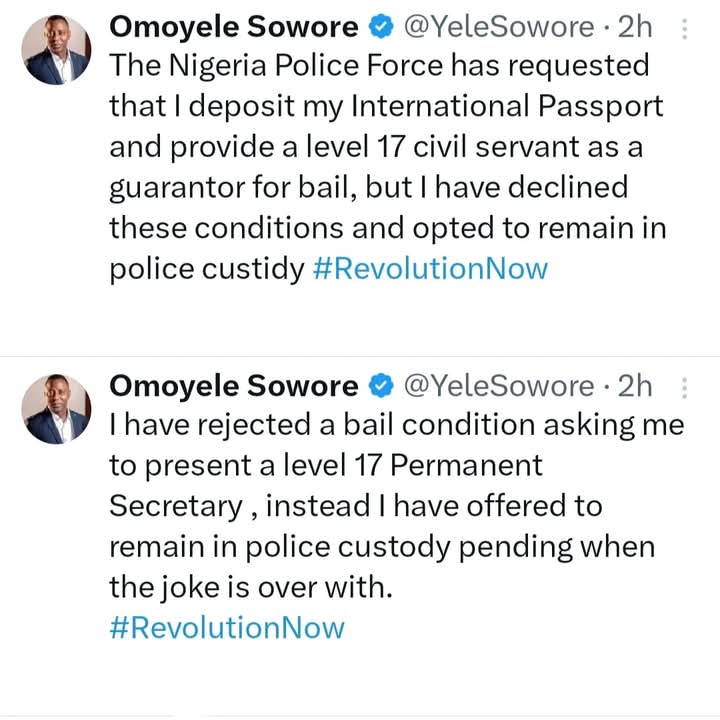Click the 2h timestamp on the second tweet
The image size is (720, 720).
[635, 386]
